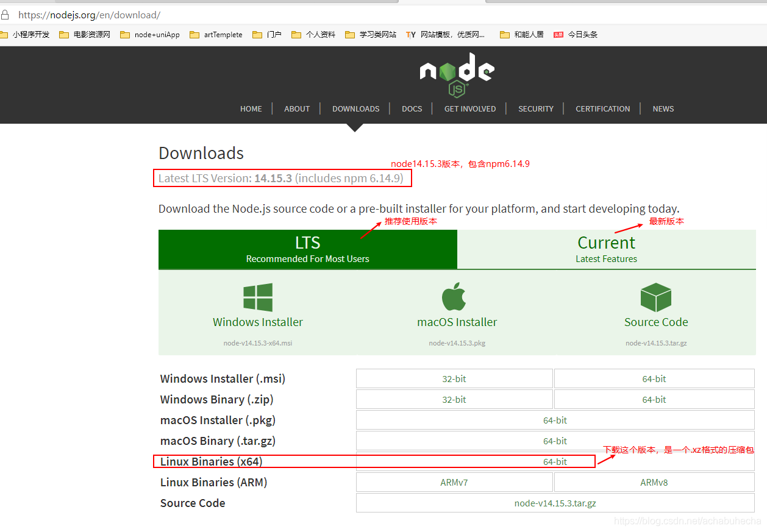Click the green Source Code cube icon

(656, 297)
